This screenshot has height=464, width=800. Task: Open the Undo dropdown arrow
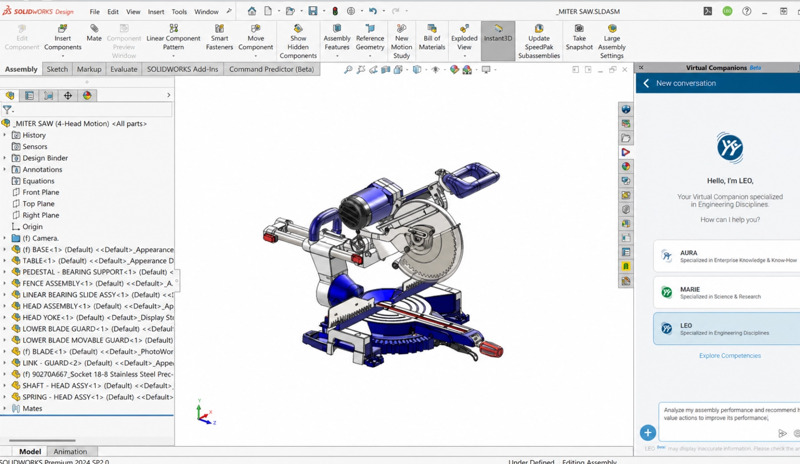tap(383, 11)
